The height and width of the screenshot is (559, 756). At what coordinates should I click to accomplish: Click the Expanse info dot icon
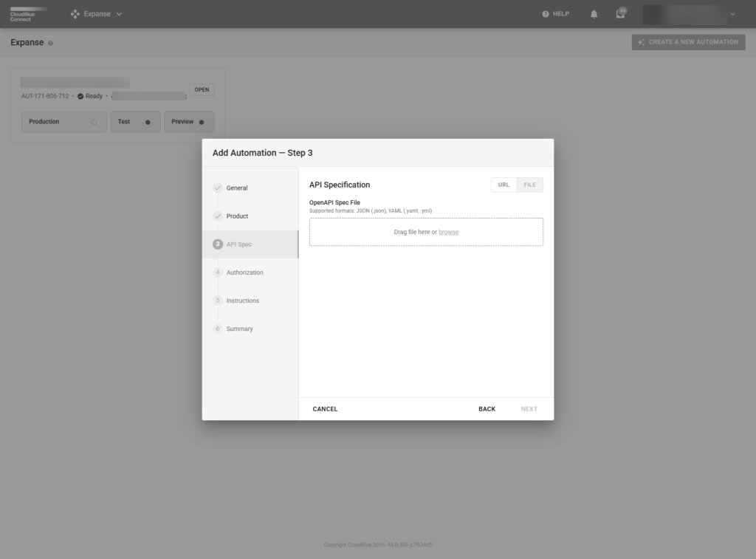[51, 43]
